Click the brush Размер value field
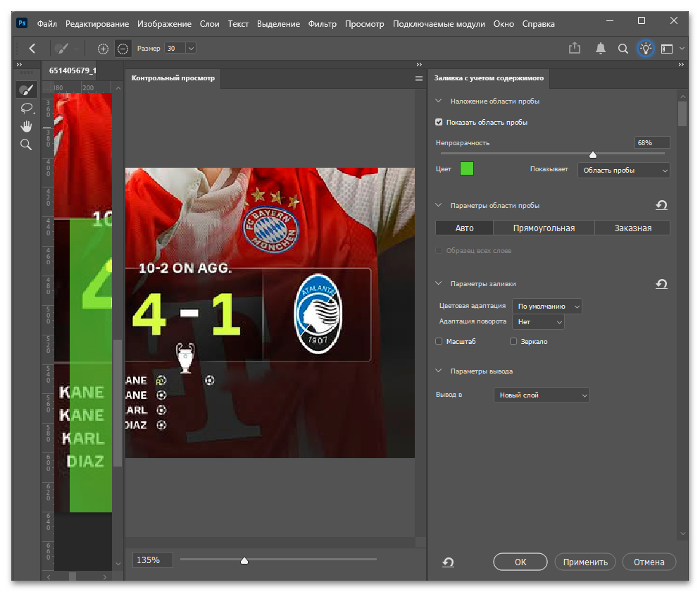This screenshot has height=592, width=700. click(175, 48)
